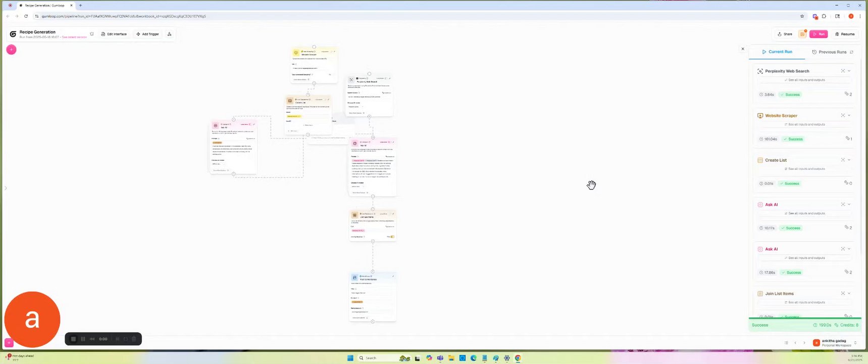The image size is (868, 364).
Task: Click the pin icon beside Recipe Generation title
Action: coord(91,34)
